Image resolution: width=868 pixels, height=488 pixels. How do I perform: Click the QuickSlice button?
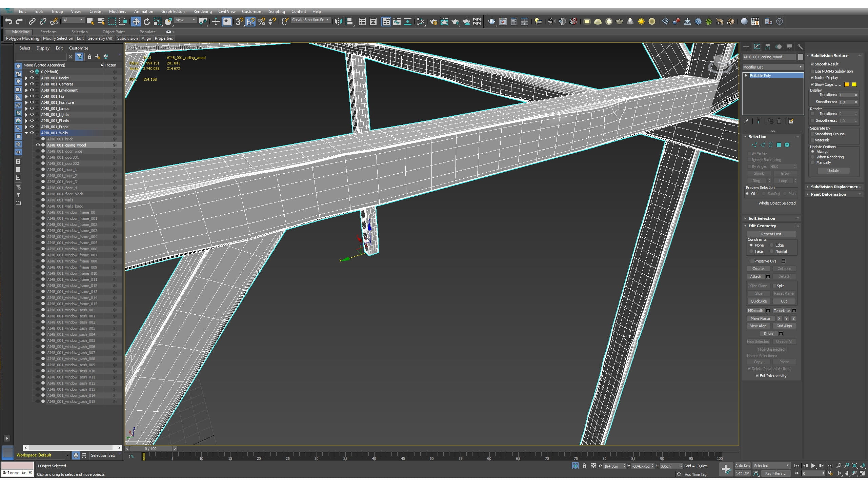759,301
